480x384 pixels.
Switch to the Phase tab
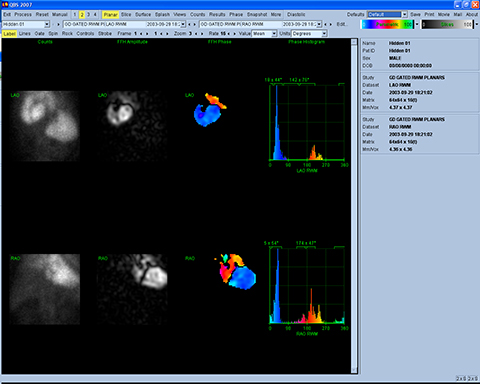point(236,15)
